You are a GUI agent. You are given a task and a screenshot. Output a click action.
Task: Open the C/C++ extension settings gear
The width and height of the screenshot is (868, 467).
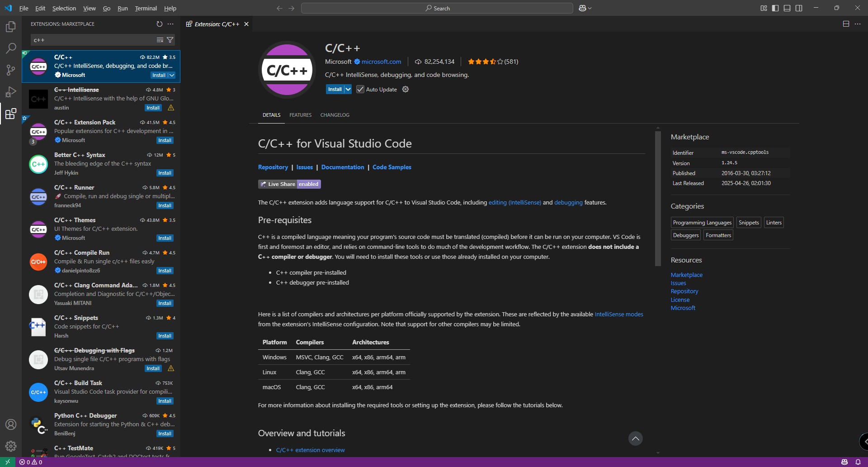[406, 89]
